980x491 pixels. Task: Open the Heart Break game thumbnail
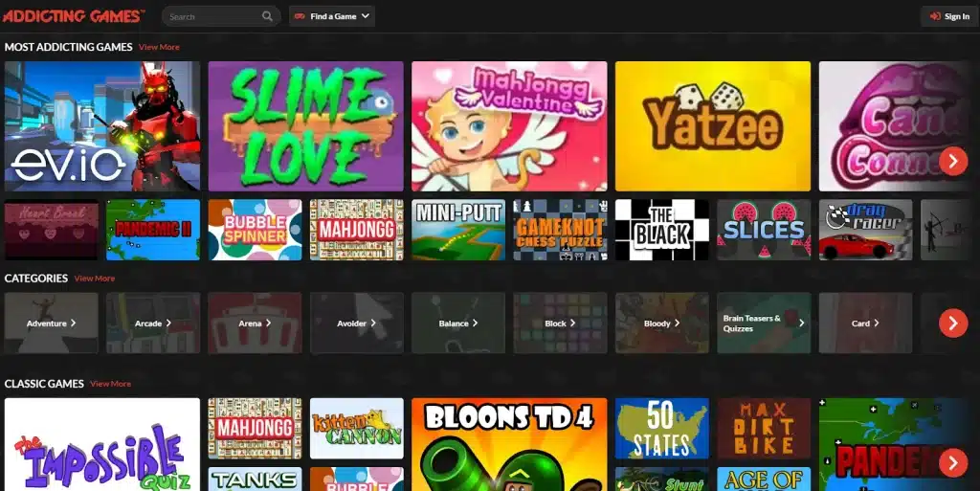pos(52,230)
